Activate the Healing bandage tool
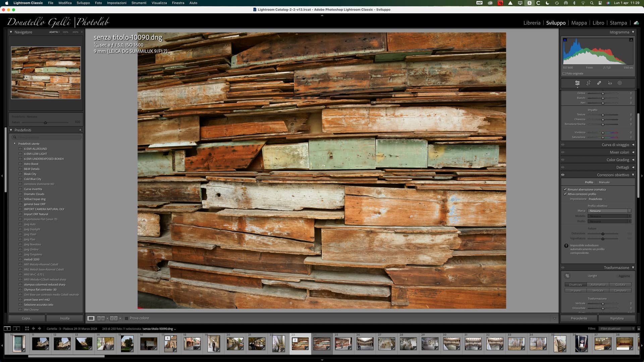Screen dimensions: 644x362 [599, 83]
